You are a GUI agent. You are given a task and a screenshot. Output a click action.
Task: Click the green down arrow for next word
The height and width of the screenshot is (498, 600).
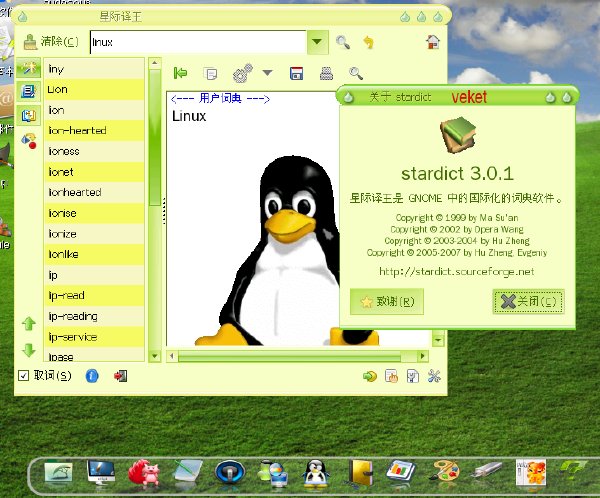pos(29,350)
